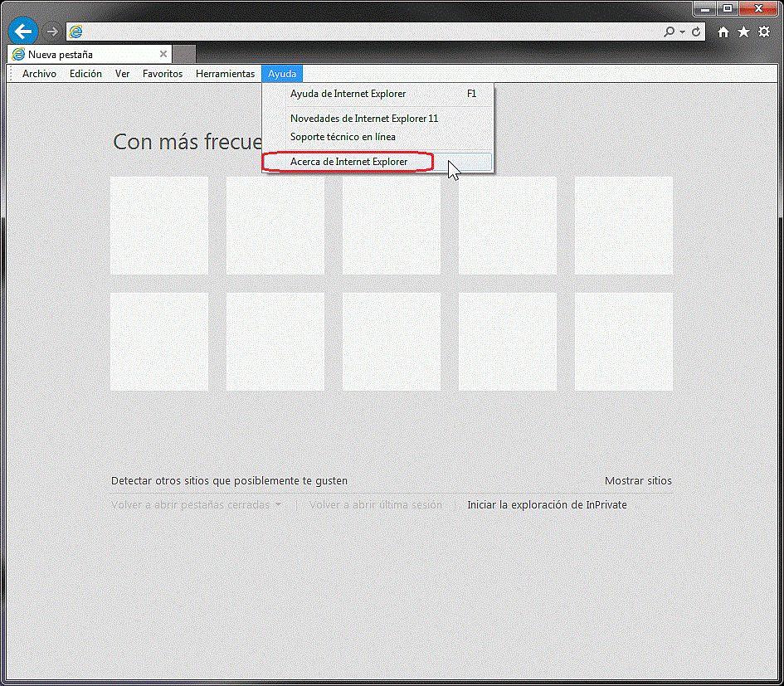Choose Soporte técnico en línea
This screenshot has height=686, width=784.
tap(378, 137)
